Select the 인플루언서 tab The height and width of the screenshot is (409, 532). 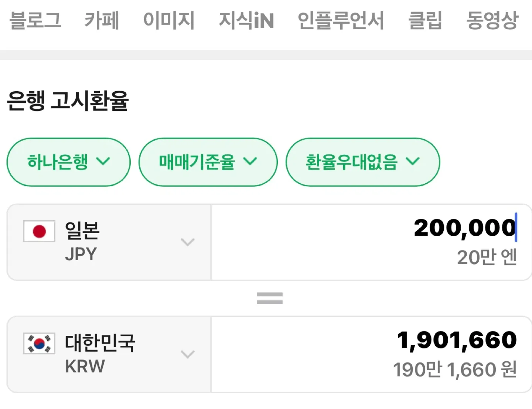coord(341,20)
